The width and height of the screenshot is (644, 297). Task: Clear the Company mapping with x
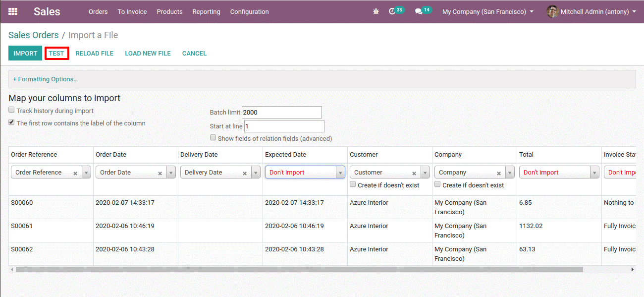point(499,173)
